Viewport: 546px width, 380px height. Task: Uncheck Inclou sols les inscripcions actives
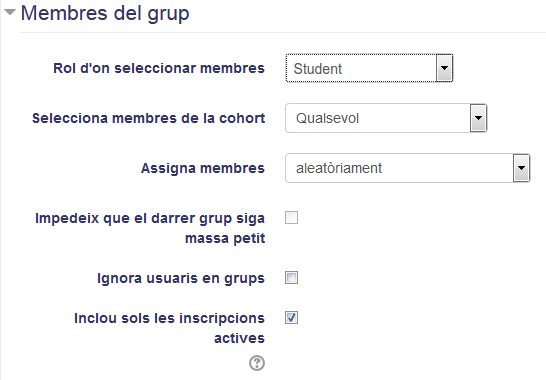[x=291, y=318]
